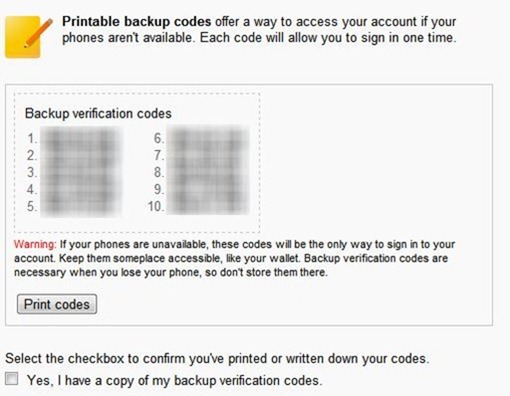The image size is (510, 396).
Task: Click list number 8 in codes list
Action: coord(159,172)
